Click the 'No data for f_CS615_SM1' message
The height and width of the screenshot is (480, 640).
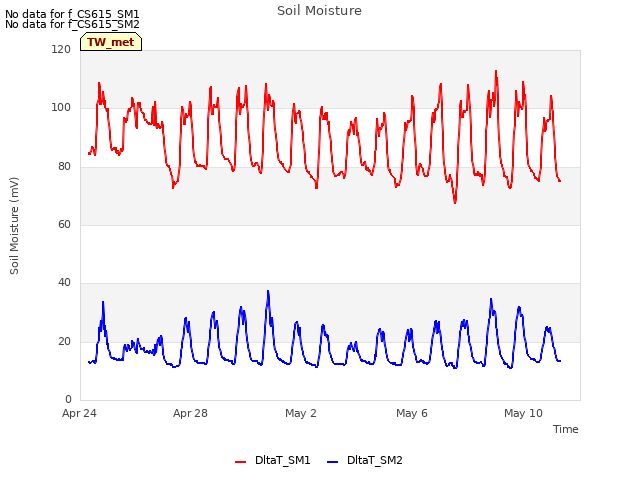tap(72, 14)
